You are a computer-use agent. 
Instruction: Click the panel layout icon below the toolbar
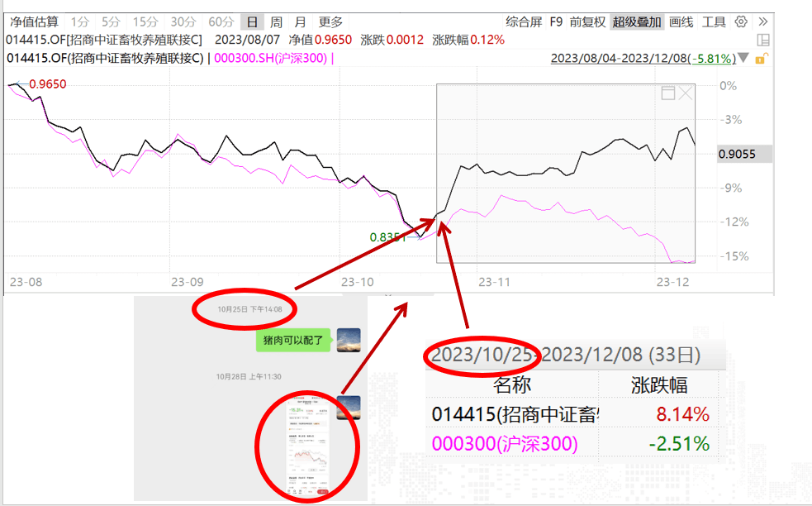[x=763, y=40]
